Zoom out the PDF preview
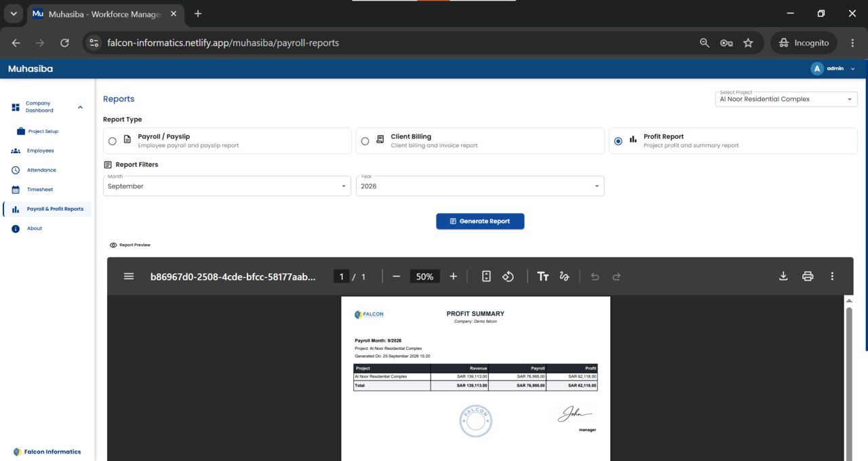The height and width of the screenshot is (461, 868). coord(397,277)
